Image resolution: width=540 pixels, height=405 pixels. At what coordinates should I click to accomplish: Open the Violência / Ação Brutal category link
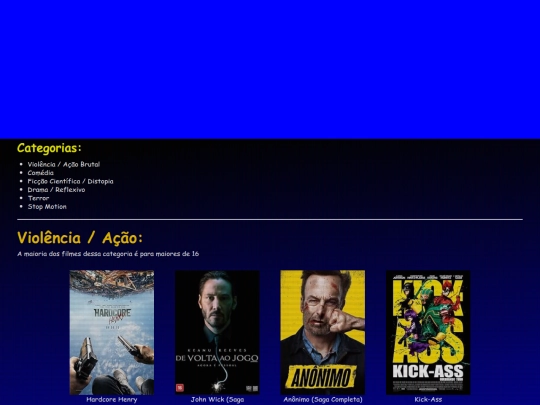(x=64, y=164)
